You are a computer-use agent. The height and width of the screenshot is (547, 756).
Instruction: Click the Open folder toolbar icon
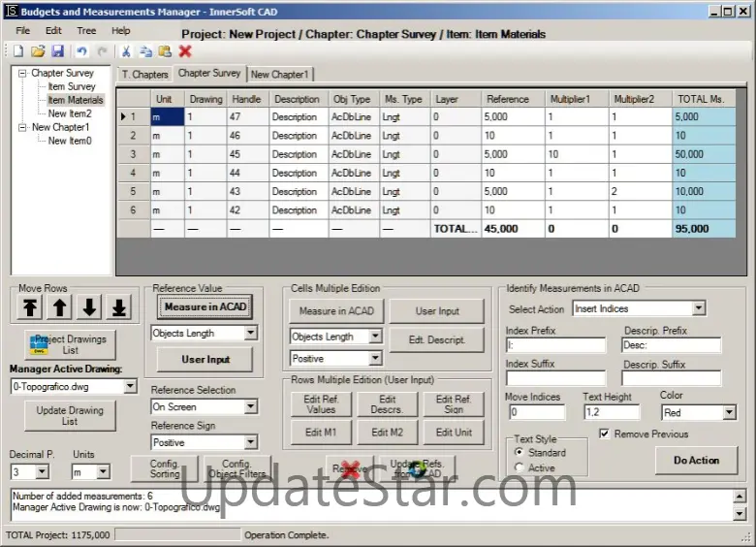click(38, 51)
